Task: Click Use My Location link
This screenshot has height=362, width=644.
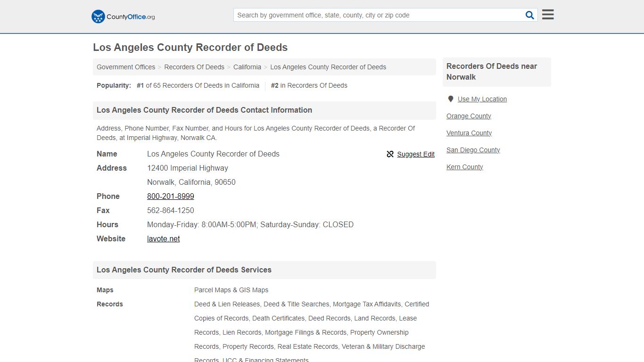Action: click(x=482, y=99)
